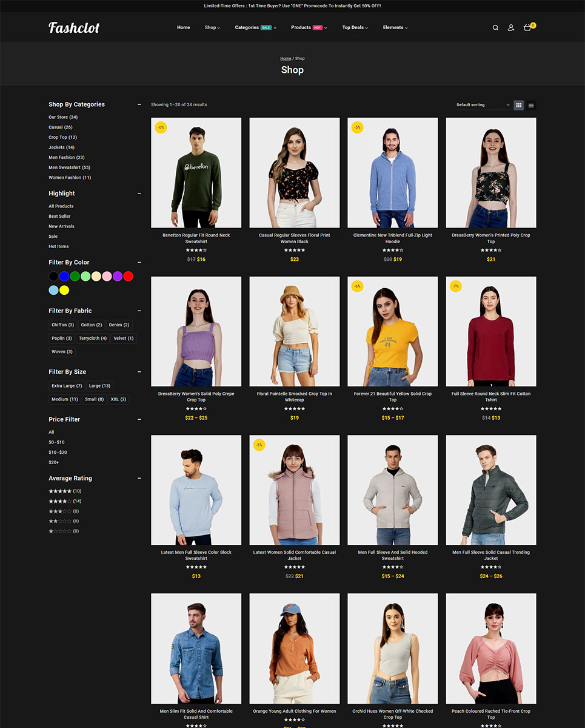Open the search icon in header
The width and height of the screenshot is (585, 728).
pos(495,28)
